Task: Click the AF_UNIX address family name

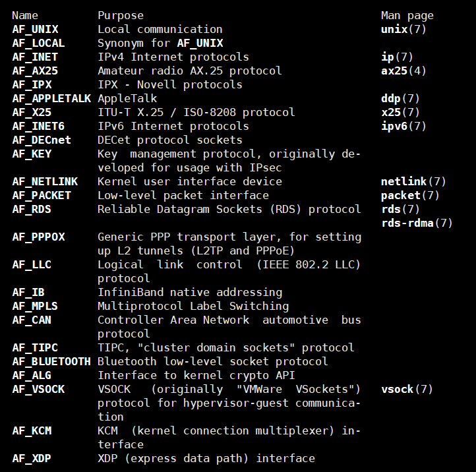Action: (35, 30)
